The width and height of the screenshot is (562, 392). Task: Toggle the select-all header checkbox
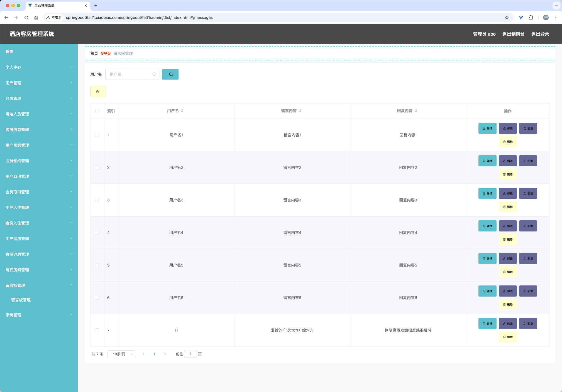point(97,111)
